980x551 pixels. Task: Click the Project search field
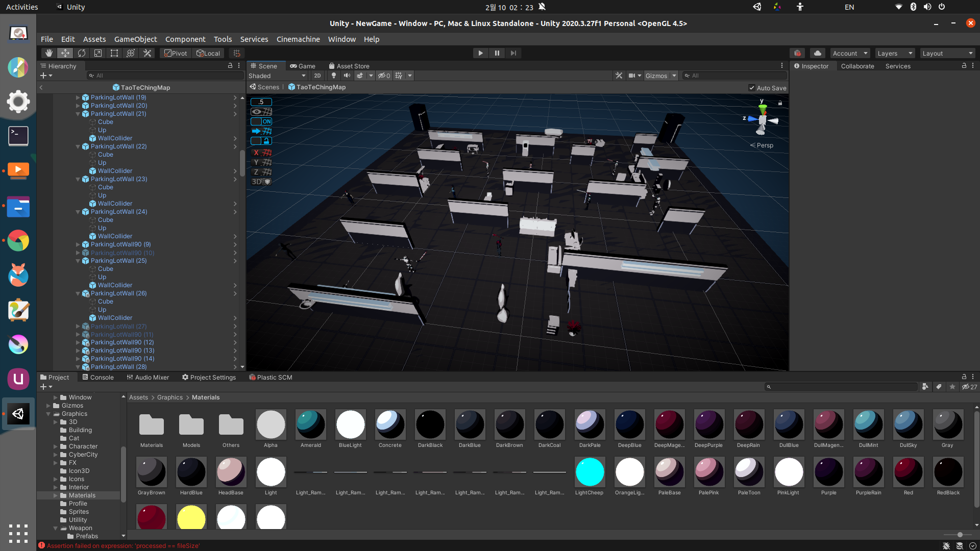[x=841, y=387]
